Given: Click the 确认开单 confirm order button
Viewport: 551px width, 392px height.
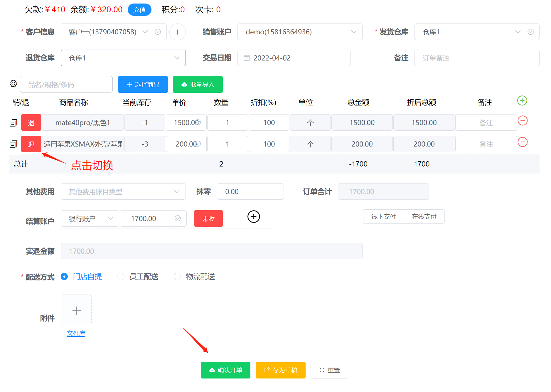Looking at the screenshot, I should (x=225, y=370).
